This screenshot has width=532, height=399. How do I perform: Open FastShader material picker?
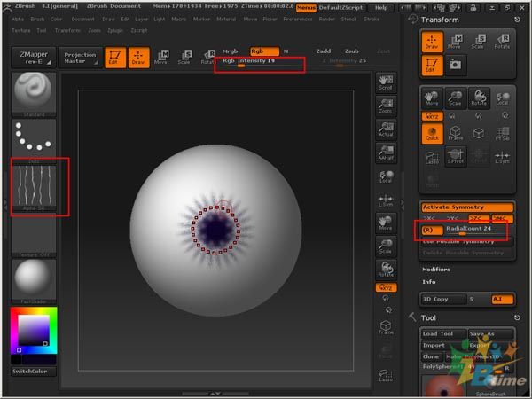pyautogui.click(x=34, y=282)
